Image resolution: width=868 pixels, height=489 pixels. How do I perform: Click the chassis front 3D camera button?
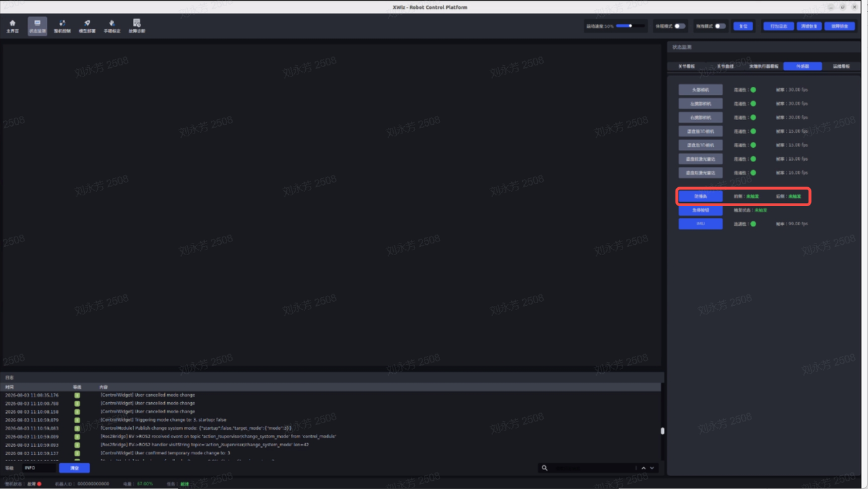coord(701,131)
